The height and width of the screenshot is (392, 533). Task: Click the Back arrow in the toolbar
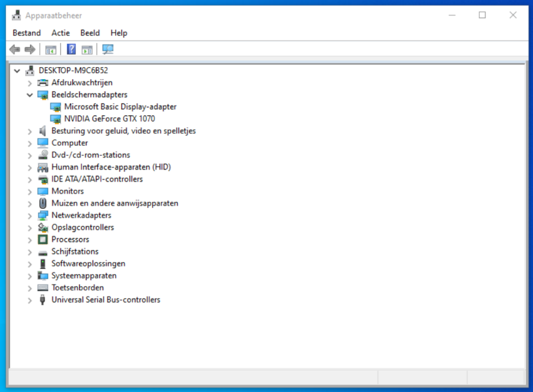point(15,49)
